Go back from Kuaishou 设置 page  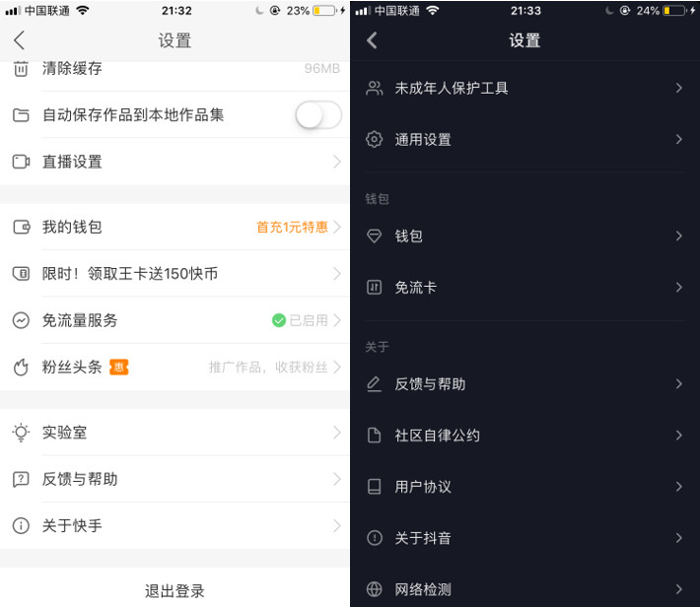click(19, 40)
